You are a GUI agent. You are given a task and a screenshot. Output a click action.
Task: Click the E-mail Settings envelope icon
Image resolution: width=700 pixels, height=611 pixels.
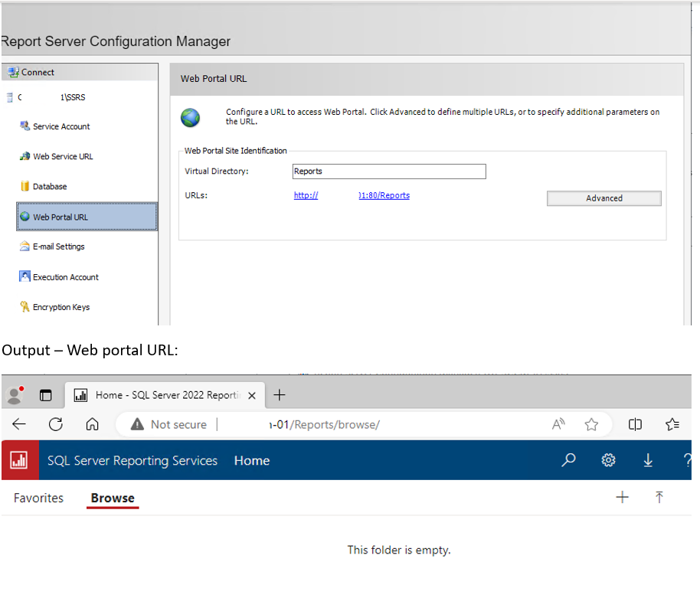pos(25,247)
